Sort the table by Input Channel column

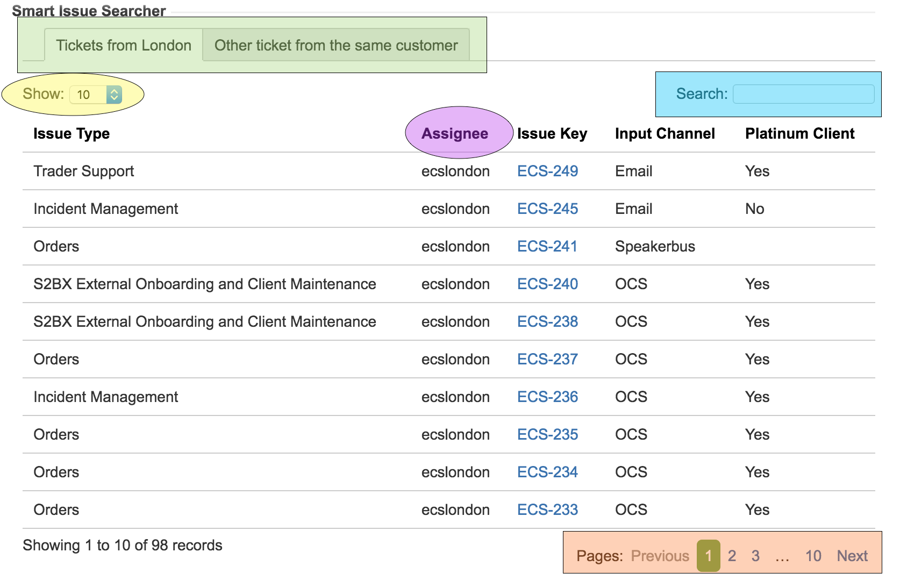click(665, 133)
